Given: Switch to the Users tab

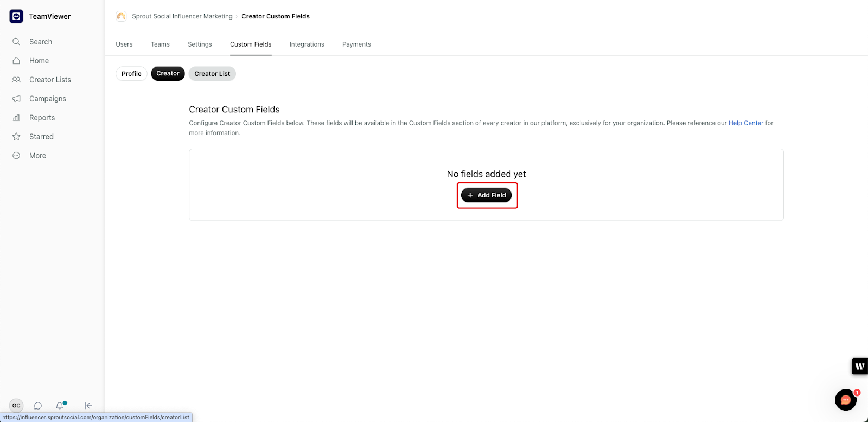Looking at the screenshot, I should coord(124,44).
